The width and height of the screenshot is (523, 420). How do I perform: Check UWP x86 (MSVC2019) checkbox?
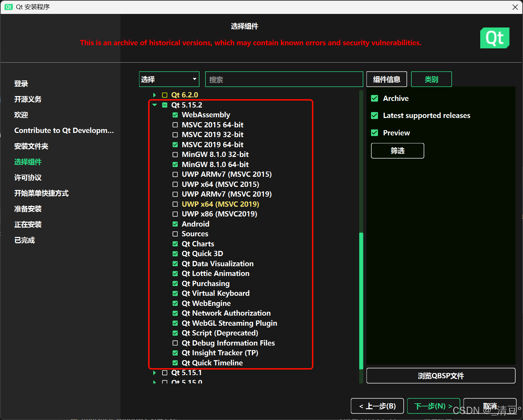pos(175,214)
